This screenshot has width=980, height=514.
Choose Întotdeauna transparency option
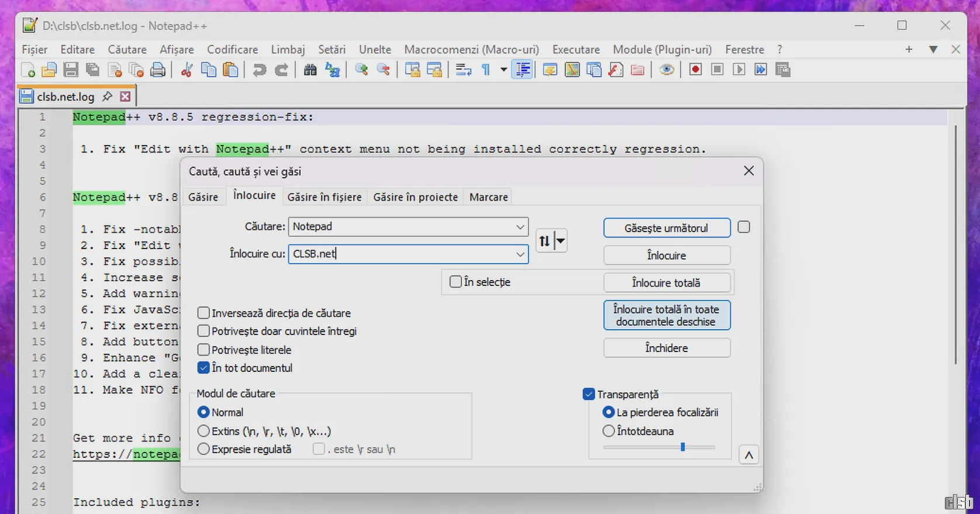point(609,431)
